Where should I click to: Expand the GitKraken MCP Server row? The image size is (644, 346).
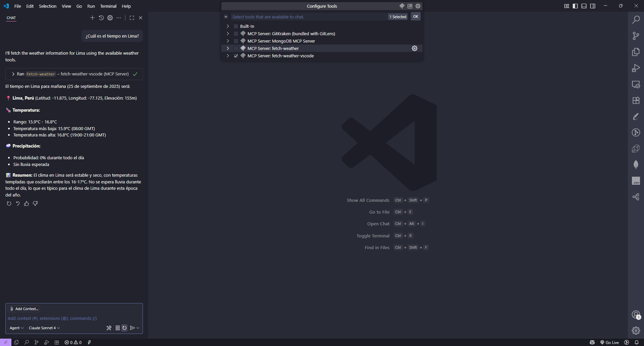click(228, 34)
